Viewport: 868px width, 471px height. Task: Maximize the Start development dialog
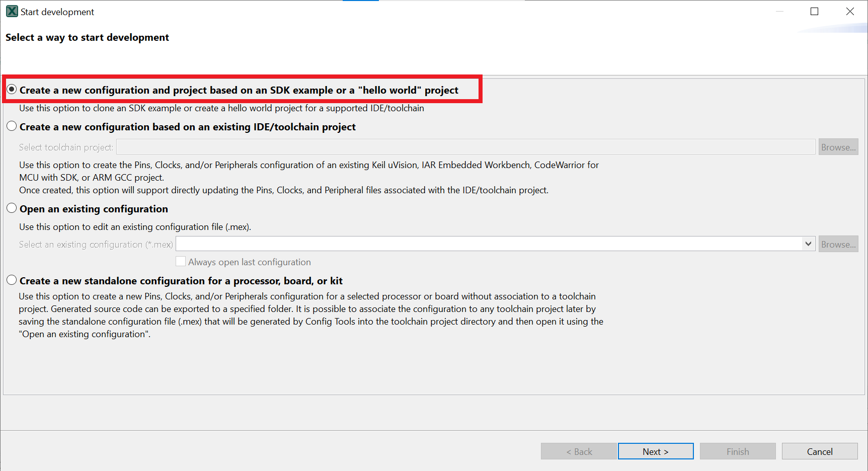point(814,12)
